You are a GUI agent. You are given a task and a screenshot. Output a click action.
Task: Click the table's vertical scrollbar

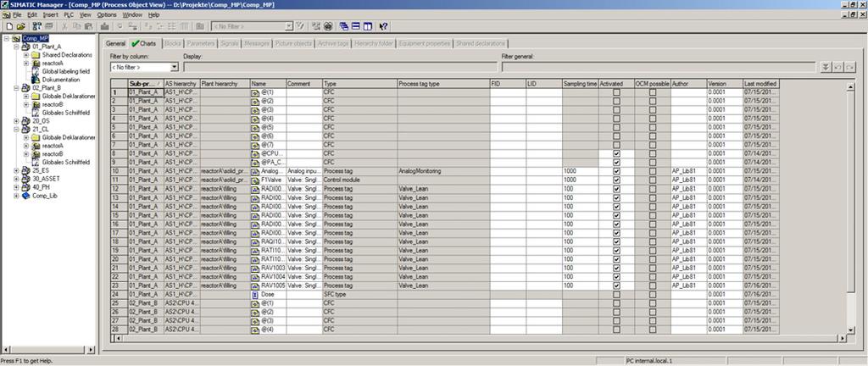tap(851, 210)
